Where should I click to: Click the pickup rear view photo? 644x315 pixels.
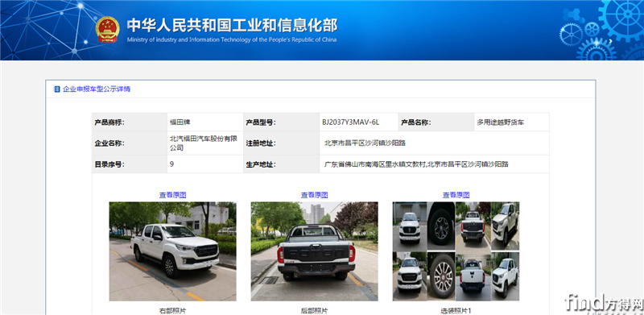314,251
